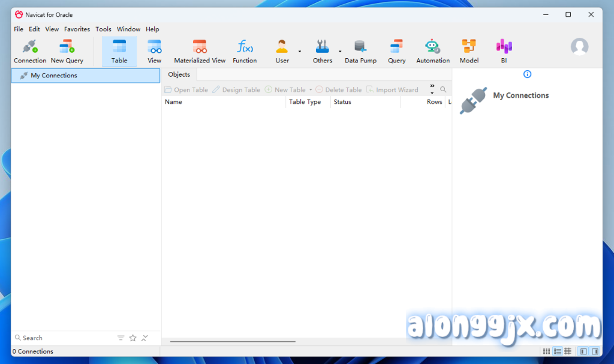Click the connection Search field
The height and width of the screenshot is (364, 614).
(x=60, y=338)
